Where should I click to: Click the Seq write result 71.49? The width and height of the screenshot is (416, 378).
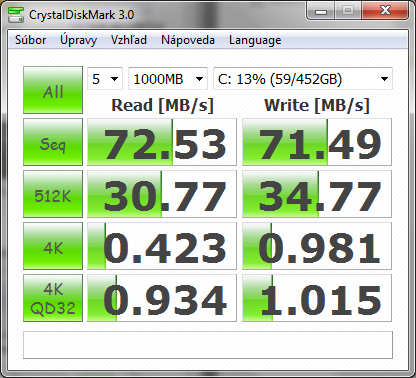[317, 142]
